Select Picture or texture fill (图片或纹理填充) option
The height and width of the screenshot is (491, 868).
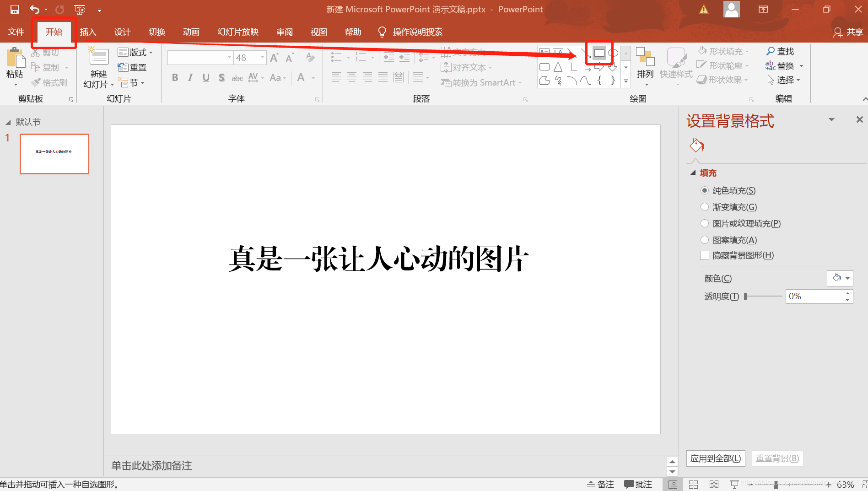click(705, 223)
